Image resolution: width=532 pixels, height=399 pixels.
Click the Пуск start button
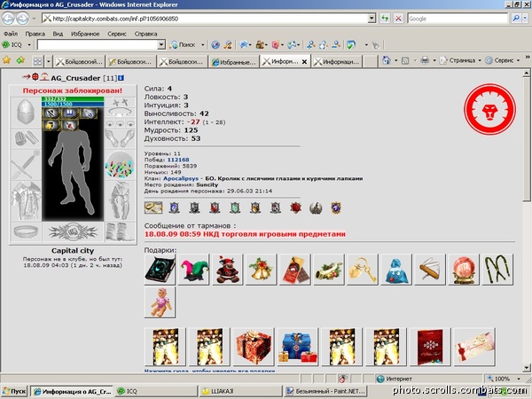click(x=14, y=392)
